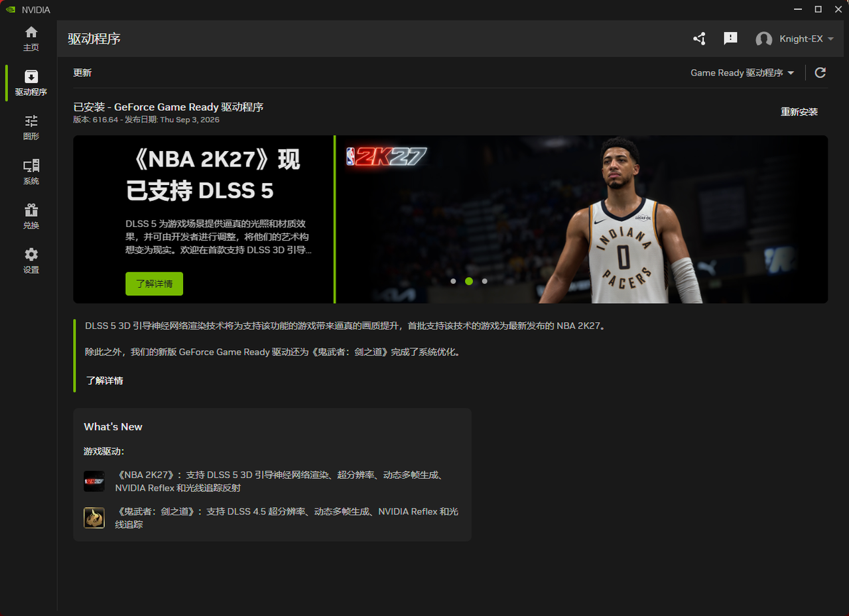
Task: Click the What's New heading
Action: (113, 427)
